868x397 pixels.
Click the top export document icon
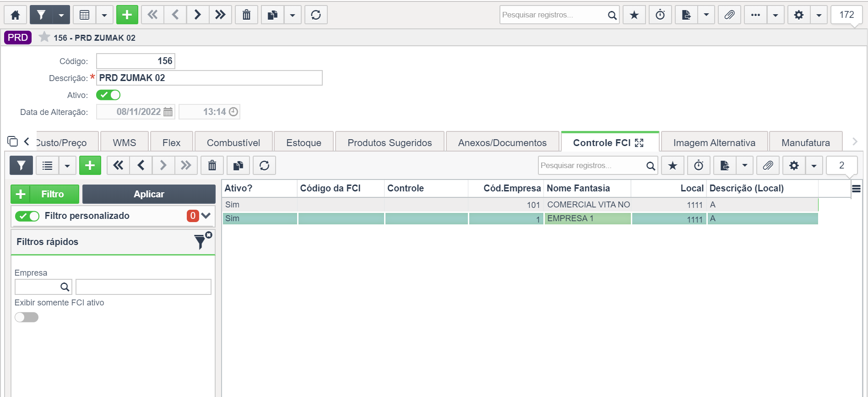(686, 15)
